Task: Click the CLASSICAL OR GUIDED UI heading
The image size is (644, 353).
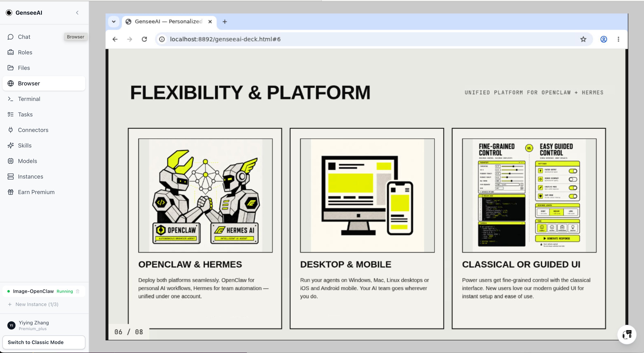Action: pos(521,264)
